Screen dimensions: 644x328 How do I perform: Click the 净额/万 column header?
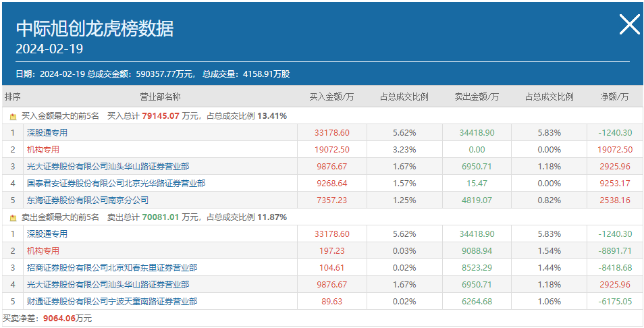[615, 97]
